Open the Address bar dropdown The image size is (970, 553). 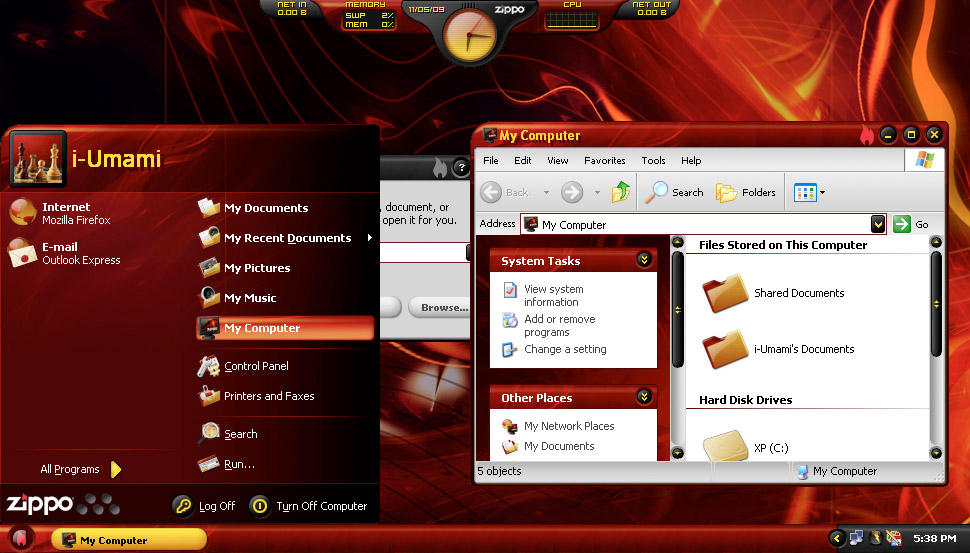click(x=877, y=224)
